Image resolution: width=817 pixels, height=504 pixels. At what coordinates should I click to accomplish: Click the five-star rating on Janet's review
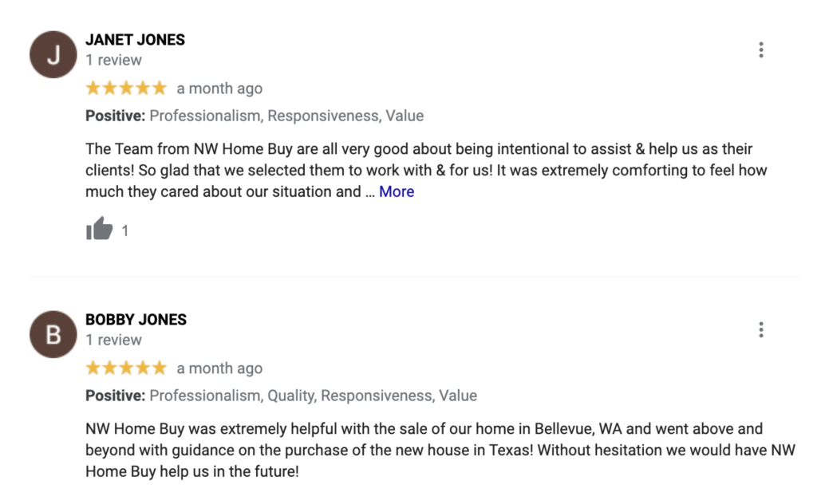[x=126, y=88]
